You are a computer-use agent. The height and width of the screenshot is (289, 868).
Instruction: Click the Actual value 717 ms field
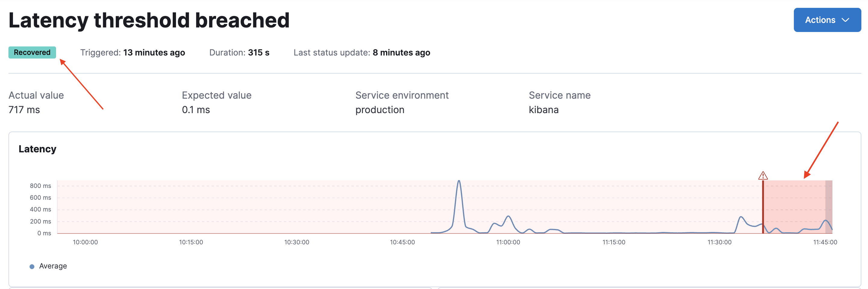point(24,109)
